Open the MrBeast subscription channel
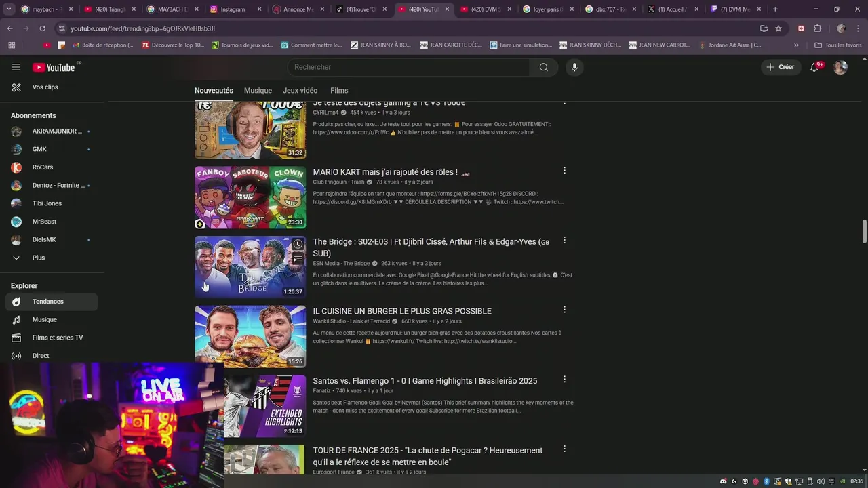868x488 pixels. click(x=52, y=222)
